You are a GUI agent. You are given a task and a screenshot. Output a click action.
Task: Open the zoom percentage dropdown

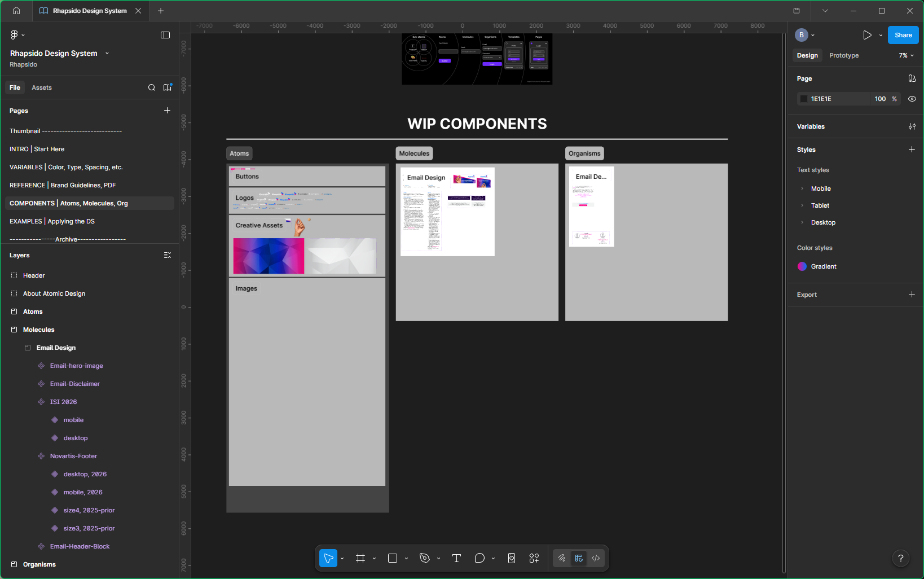point(905,55)
